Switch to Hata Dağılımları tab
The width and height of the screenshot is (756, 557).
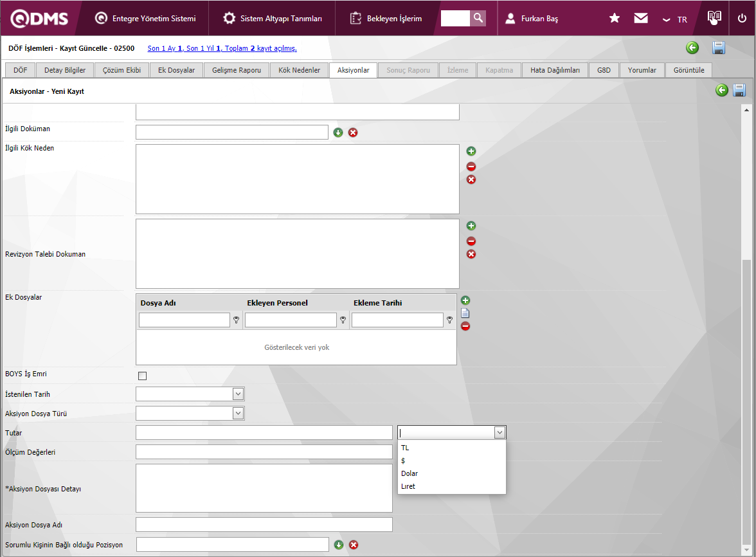pyautogui.click(x=555, y=70)
